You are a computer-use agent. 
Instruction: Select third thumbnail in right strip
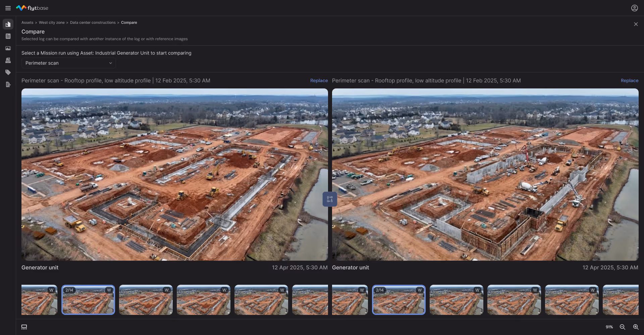tap(456, 300)
